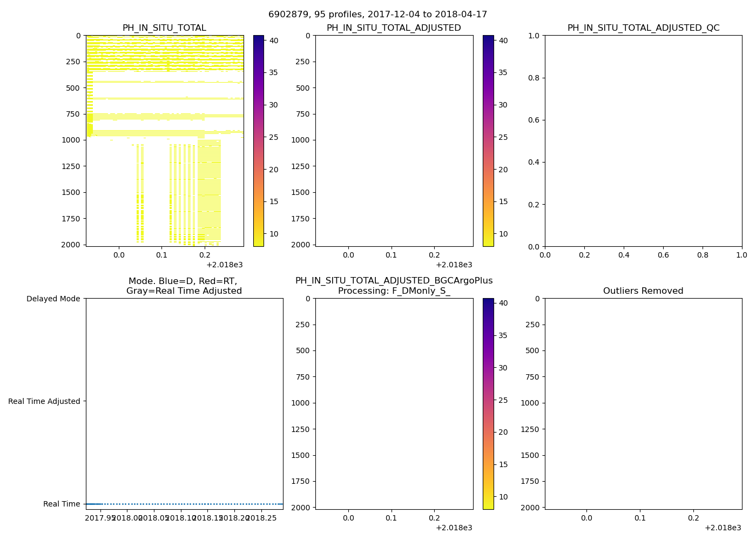Select the PH_IN_SITU_TOTAL_ADJUSTED_QC title text
This screenshot has width=756, height=540.
click(x=643, y=28)
